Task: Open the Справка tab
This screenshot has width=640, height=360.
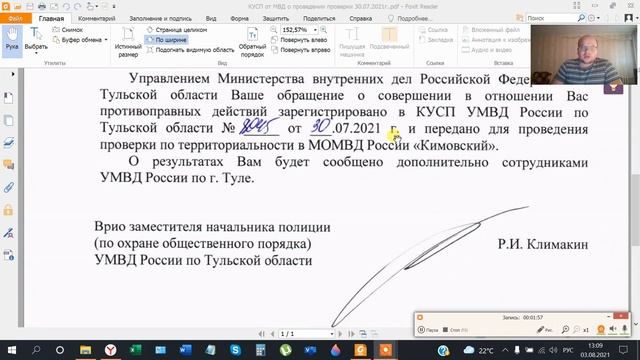Action: tap(360, 18)
